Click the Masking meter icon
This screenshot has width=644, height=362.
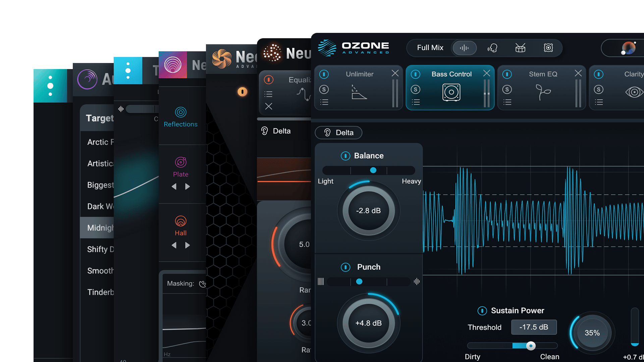202,284
